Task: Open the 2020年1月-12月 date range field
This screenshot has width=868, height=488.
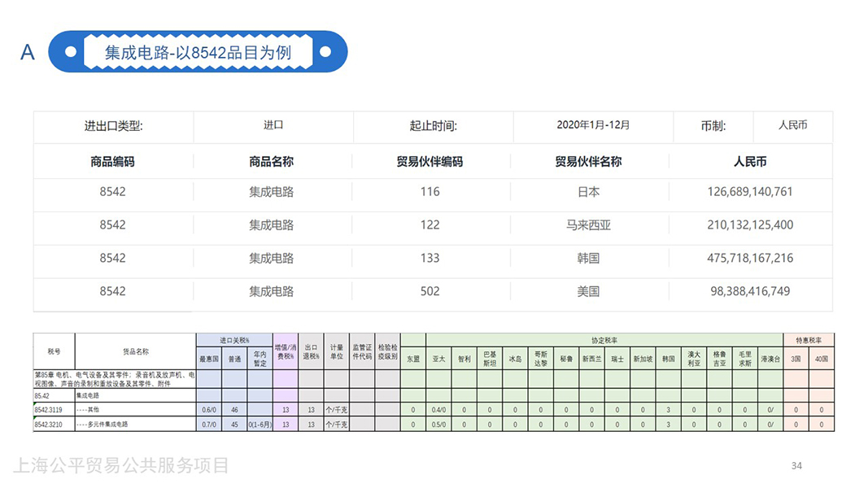Action: pyautogui.click(x=593, y=125)
